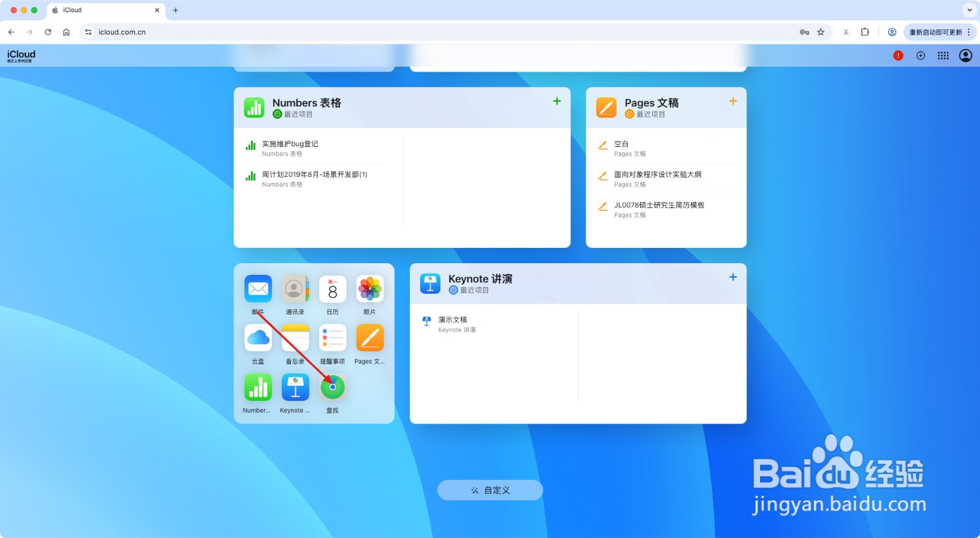Click the Numbers 表格 tile title
The height and width of the screenshot is (538, 980).
tap(307, 103)
